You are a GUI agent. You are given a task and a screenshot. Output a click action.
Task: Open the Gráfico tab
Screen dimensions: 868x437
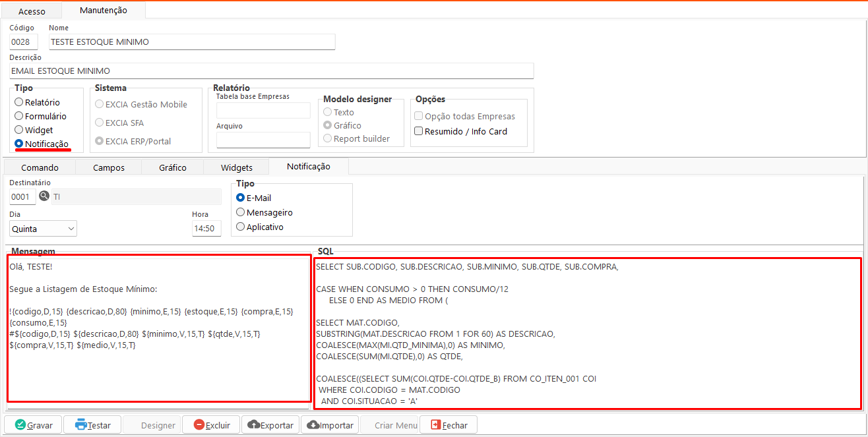(x=172, y=167)
